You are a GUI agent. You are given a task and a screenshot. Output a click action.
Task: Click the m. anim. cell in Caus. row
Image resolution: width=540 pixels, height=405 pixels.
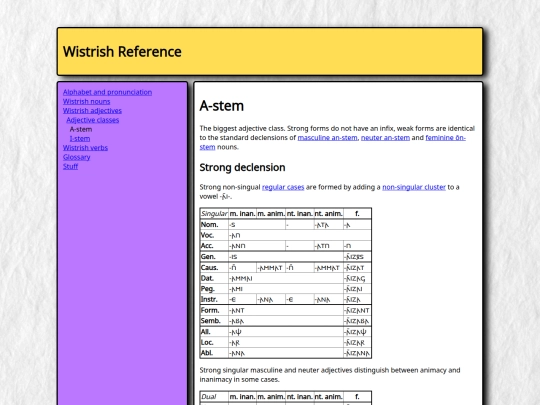point(271,268)
